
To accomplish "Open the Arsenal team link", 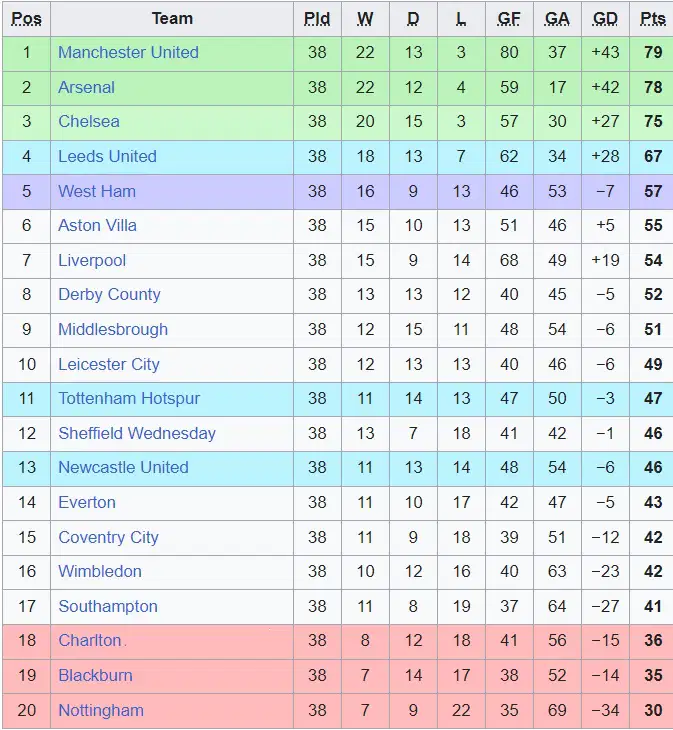I will point(87,87).
